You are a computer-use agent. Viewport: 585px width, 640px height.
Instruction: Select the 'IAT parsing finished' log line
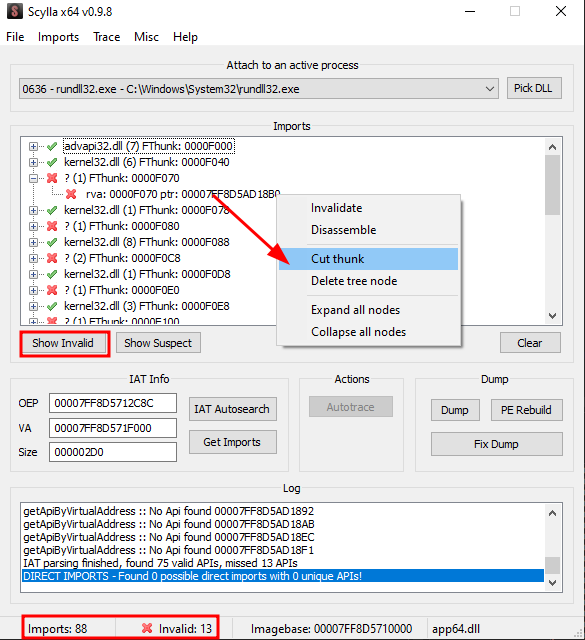[282, 563]
